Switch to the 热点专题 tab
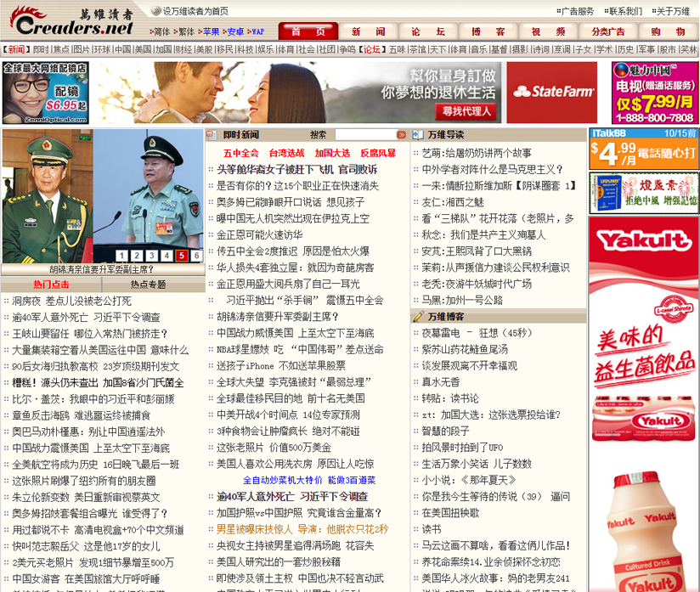The height and width of the screenshot is (592, 700). (148, 285)
